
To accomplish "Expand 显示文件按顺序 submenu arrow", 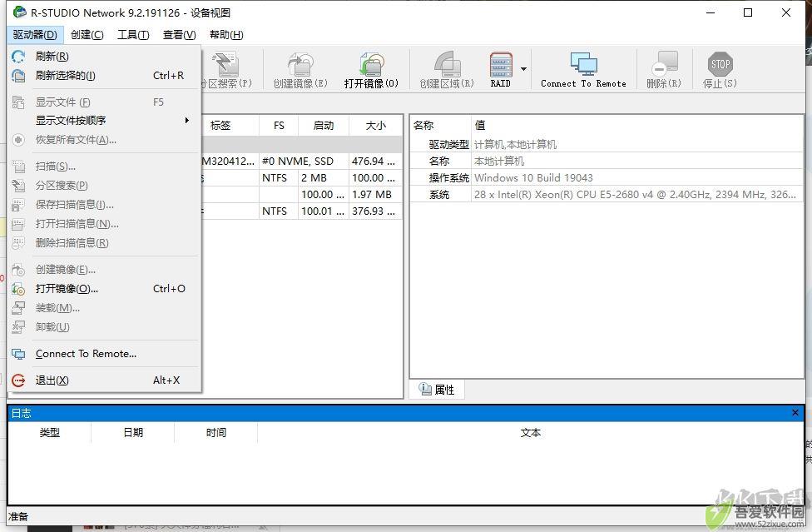I will click(187, 120).
